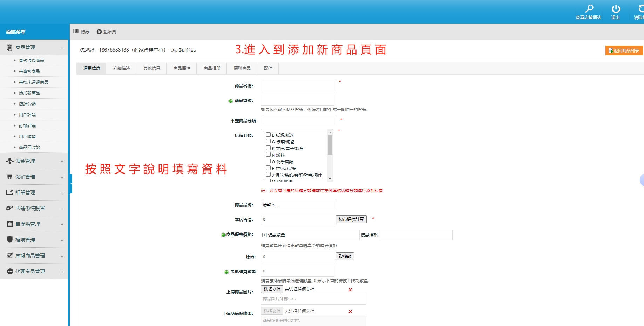Click the 隱藏 hide-menu icon
The height and width of the screenshot is (326, 644).
(x=76, y=32)
